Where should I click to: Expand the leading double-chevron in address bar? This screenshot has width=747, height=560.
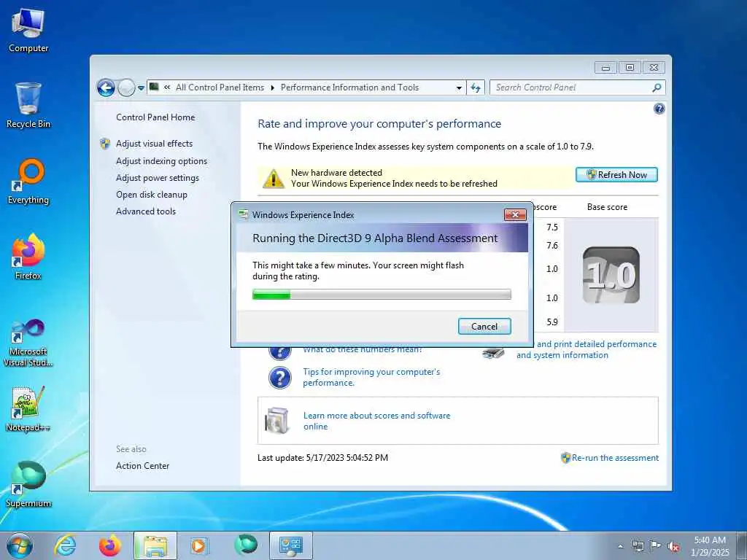point(167,87)
